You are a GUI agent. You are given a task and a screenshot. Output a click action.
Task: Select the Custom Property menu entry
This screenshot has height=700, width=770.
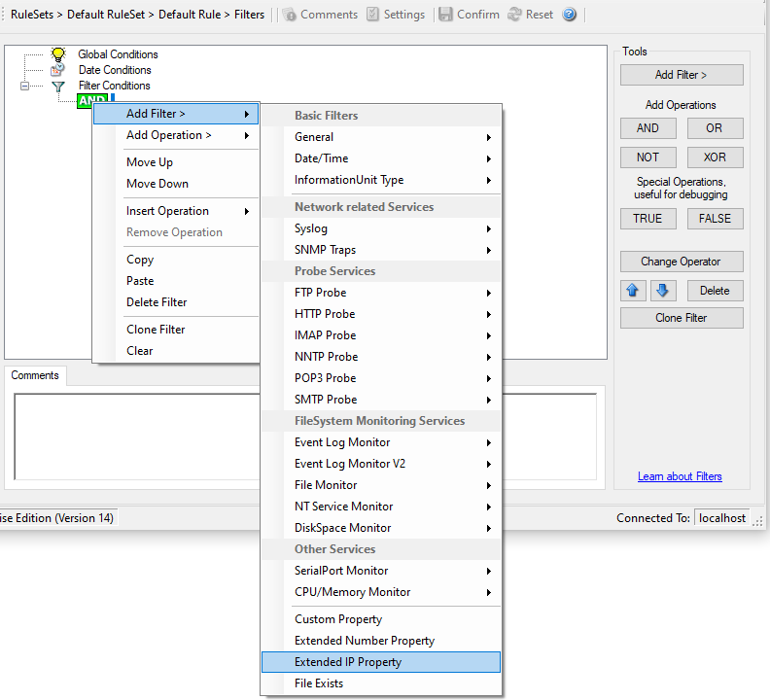(x=338, y=619)
